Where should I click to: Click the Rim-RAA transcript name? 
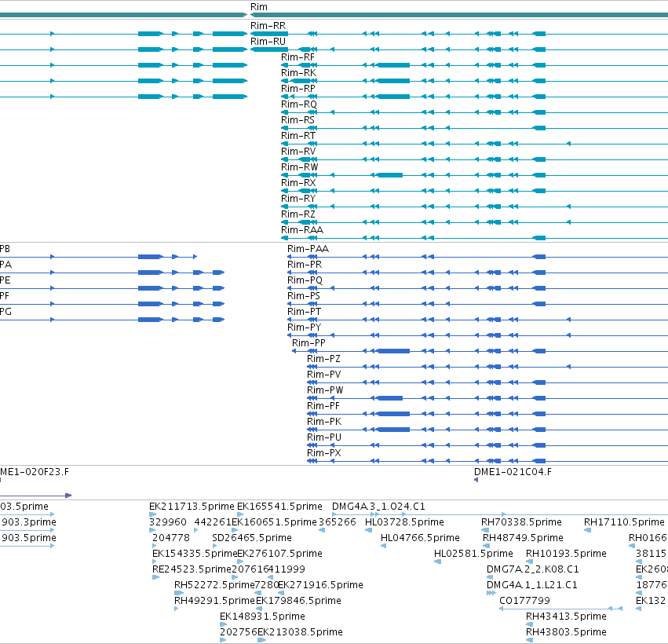[302, 230]
